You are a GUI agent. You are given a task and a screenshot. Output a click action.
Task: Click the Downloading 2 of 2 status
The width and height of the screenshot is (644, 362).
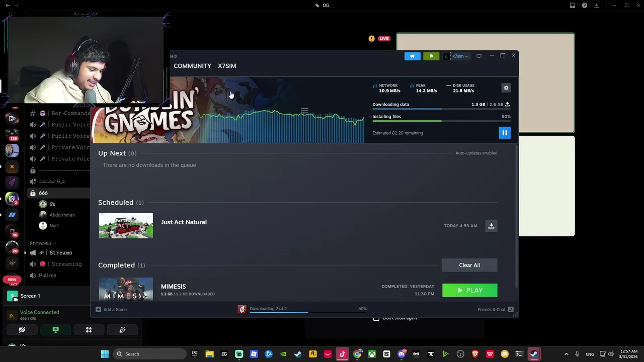click(268, 308)
